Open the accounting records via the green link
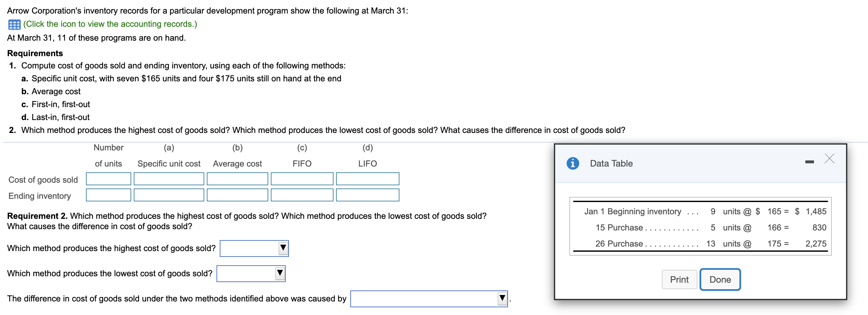868x315 pixels. pyautogui.click(x=110, y=24)
